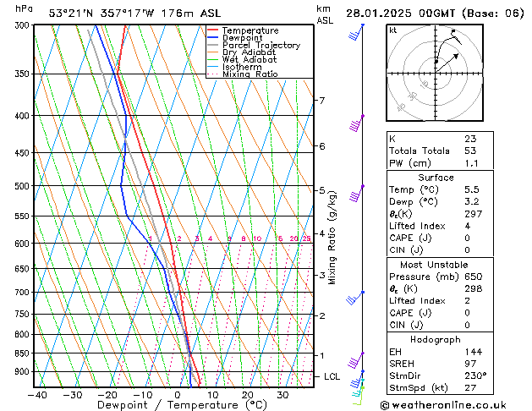Click the red Temperature legend line
532x411 pixels.
click(x=212, y=30)
